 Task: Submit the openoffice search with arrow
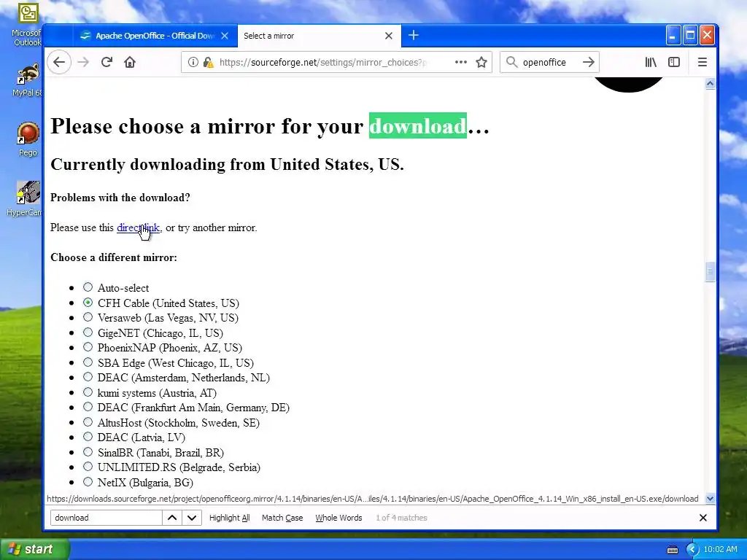point(589,62)
